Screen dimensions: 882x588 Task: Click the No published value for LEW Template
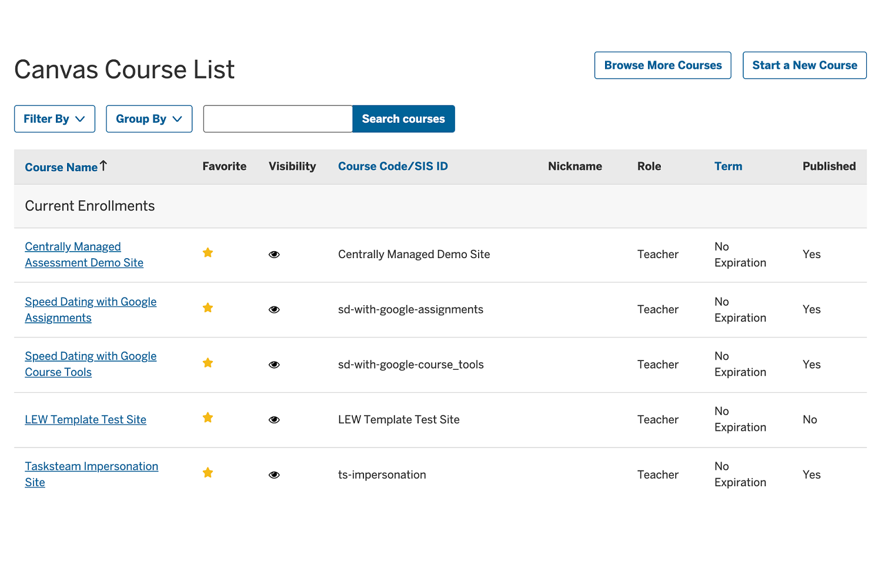click(x=810, y=420)
